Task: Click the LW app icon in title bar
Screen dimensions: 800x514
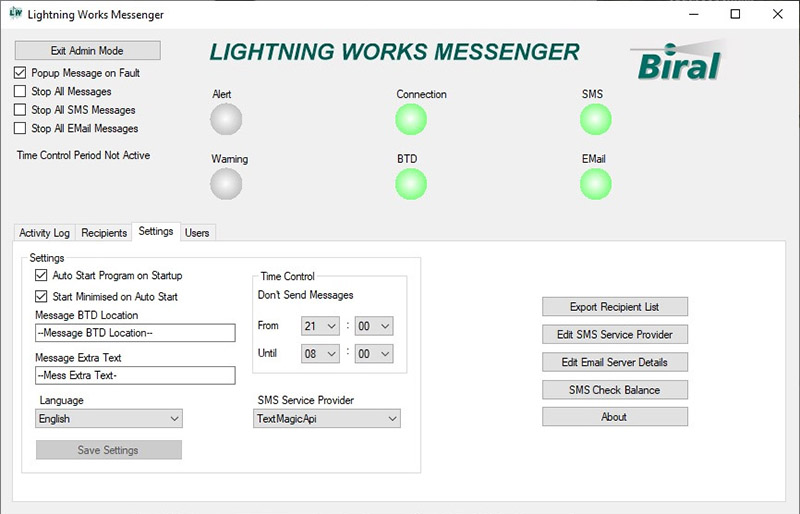Action: (x=15, y=14)
